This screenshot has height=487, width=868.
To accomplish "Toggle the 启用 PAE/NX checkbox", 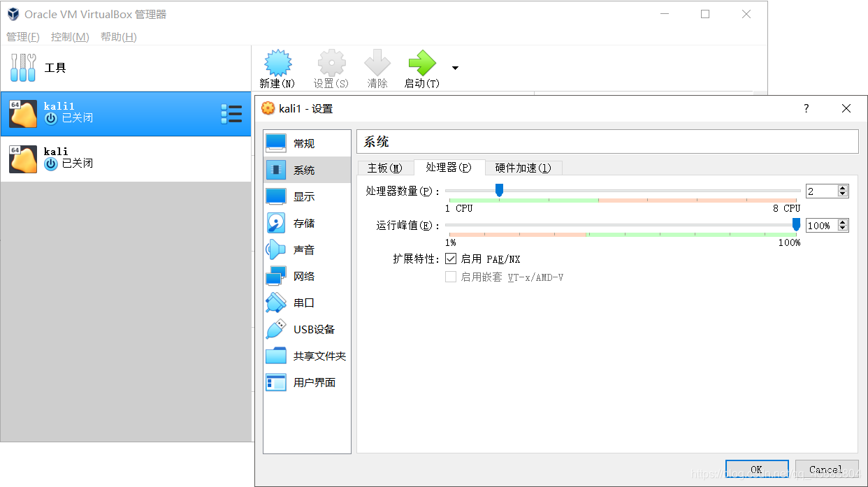I will point(451,259).
